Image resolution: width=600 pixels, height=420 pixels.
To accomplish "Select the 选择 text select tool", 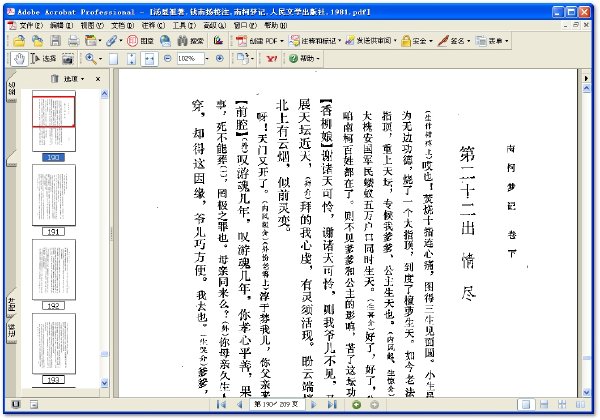I will coord(43,59).
